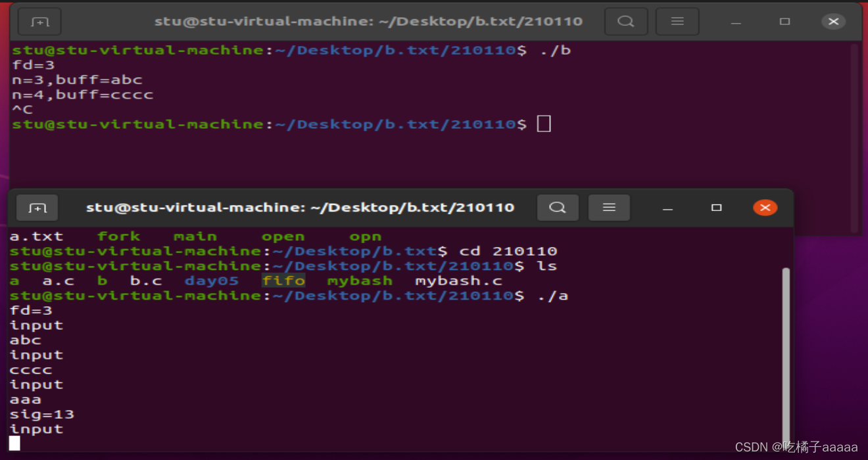The width and height of the screenshot is (868, 460).
Task: Click green 'mybash' in ls output
Action: [360, 281]
